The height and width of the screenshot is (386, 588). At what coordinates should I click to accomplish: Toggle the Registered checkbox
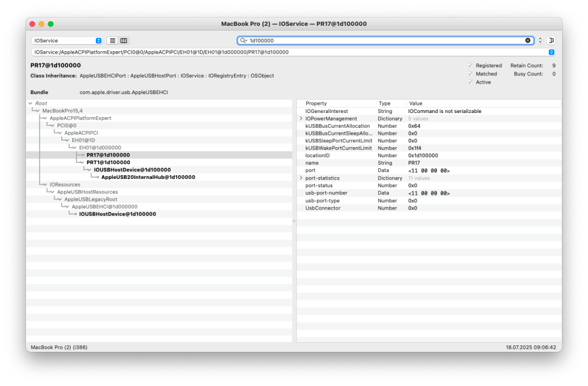(470, 66)
